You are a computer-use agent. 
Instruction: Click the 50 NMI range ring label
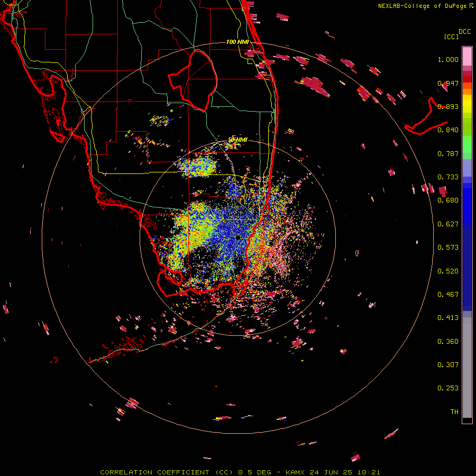(x=237, y=140)
